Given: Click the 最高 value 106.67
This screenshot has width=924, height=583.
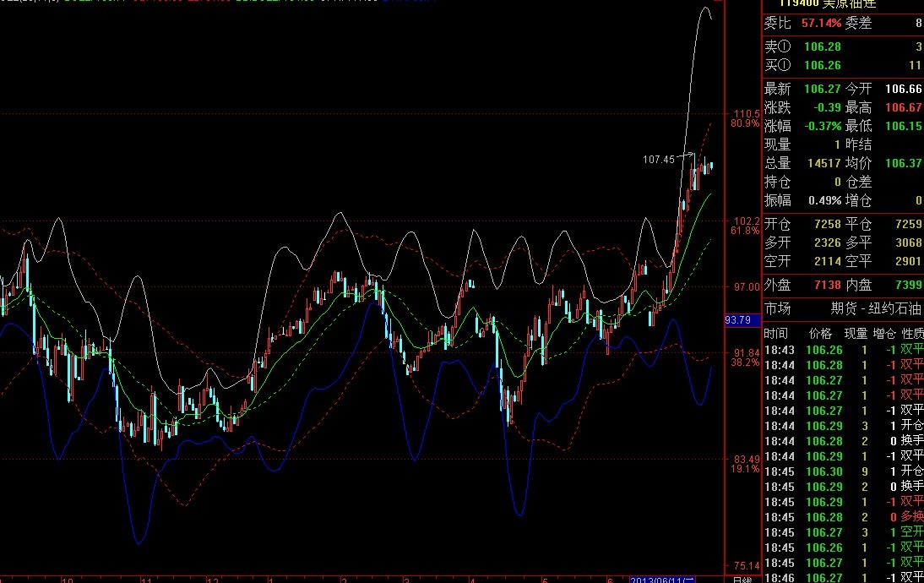Looking at the screenshot, I should point(904,108).
